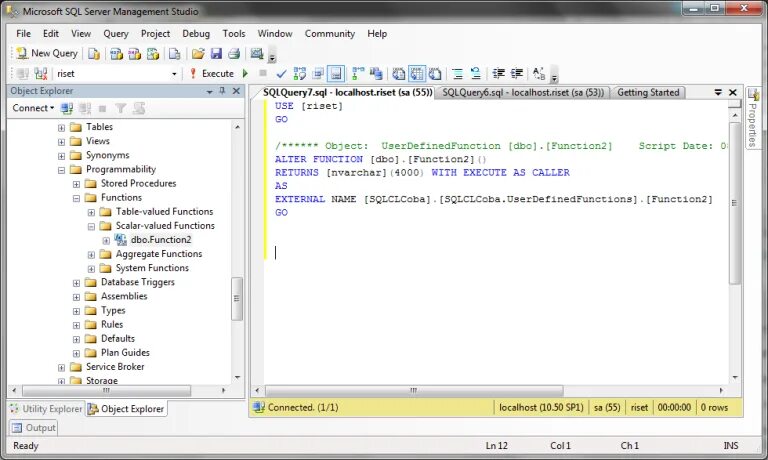Viewport: 768px width, 460px height.
Task: Click the New Query button
Action: coord(47,53)
